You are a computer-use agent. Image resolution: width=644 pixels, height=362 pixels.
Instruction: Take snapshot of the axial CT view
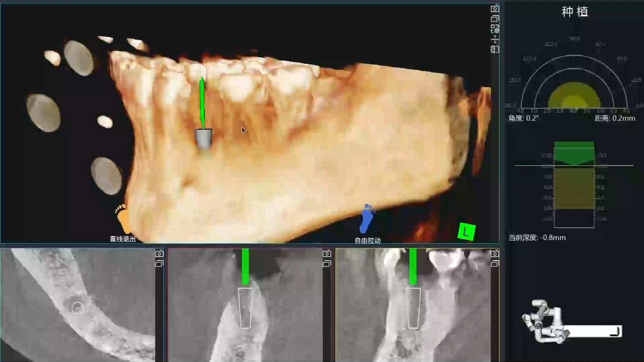pyautogui.click(x=159, y=254)
